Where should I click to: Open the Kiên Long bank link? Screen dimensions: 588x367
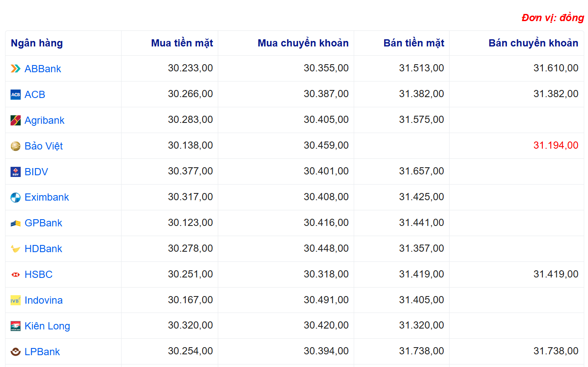47,326
